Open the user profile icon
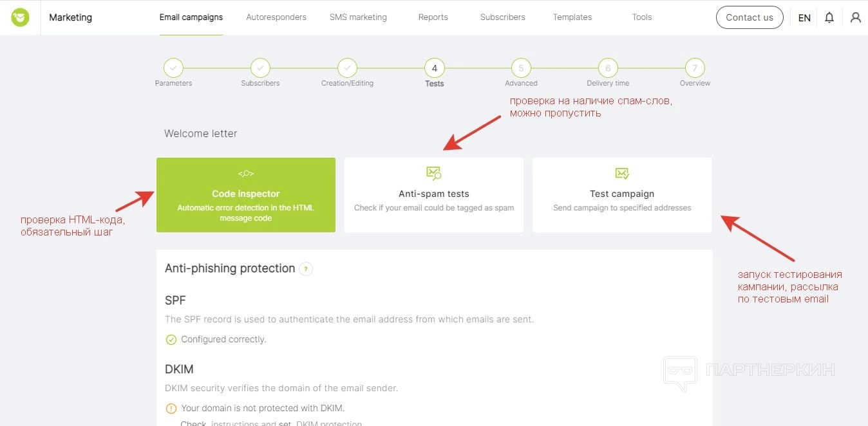868x426 pixels. click(x=855, y=17)
